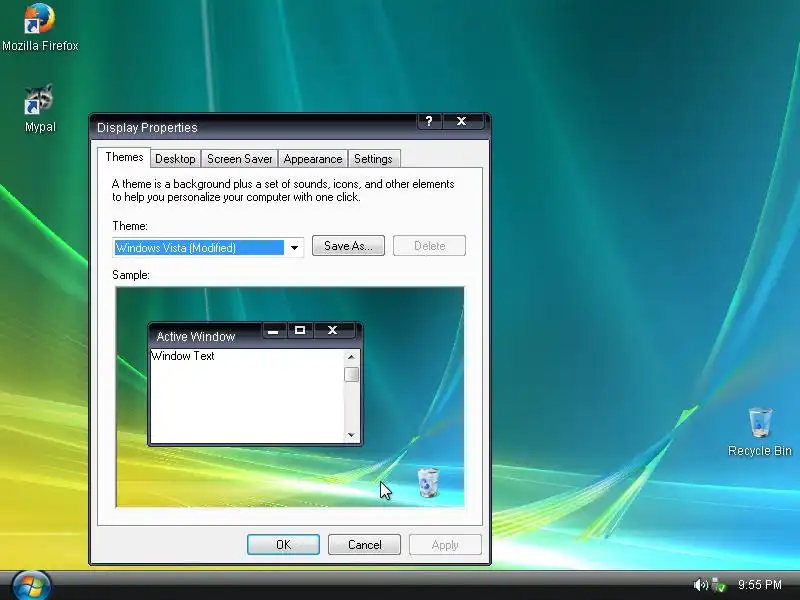Click the OK button

tap(283, 545)
